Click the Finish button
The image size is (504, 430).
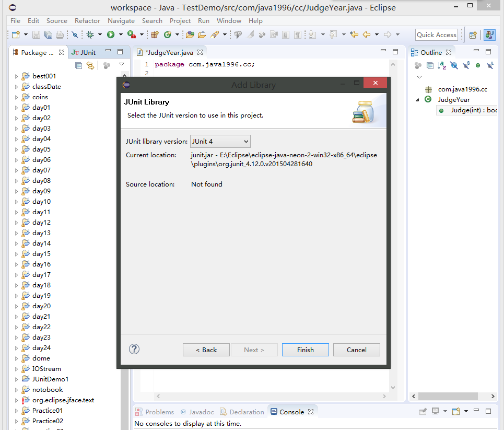click(305, 350)
